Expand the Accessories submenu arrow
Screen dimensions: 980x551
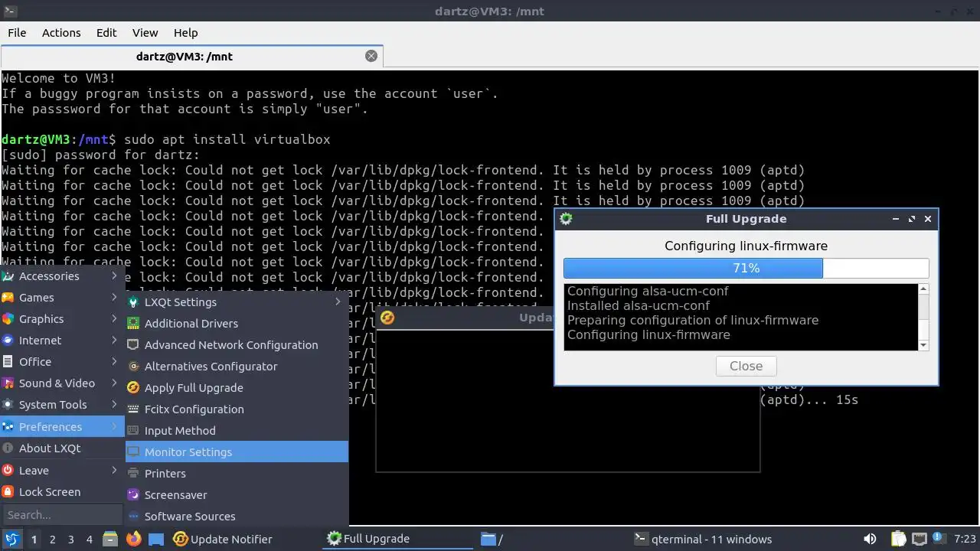(x=114, y=276)
